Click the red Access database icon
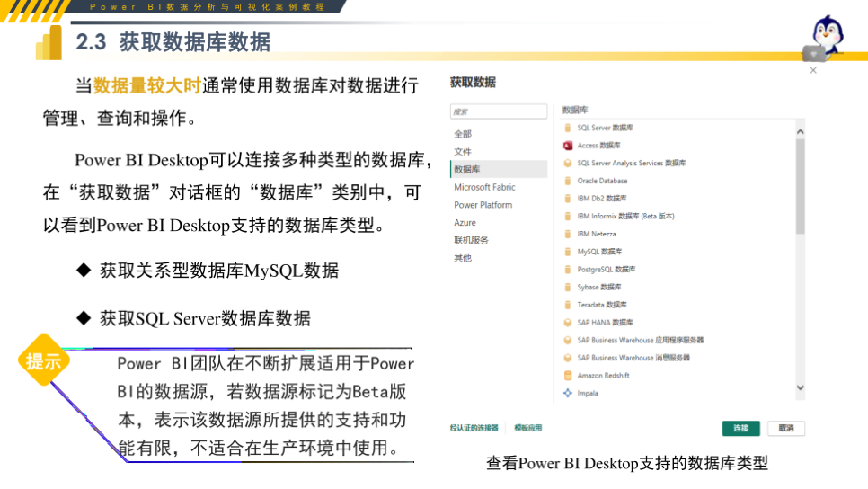The image size is (868, 489). pos(567,145)
